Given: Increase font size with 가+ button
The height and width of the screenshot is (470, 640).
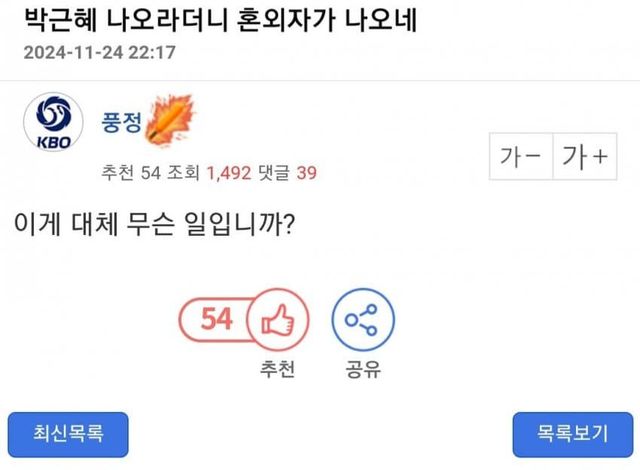Looking at the screenshot, I should (x=585, y=158).
